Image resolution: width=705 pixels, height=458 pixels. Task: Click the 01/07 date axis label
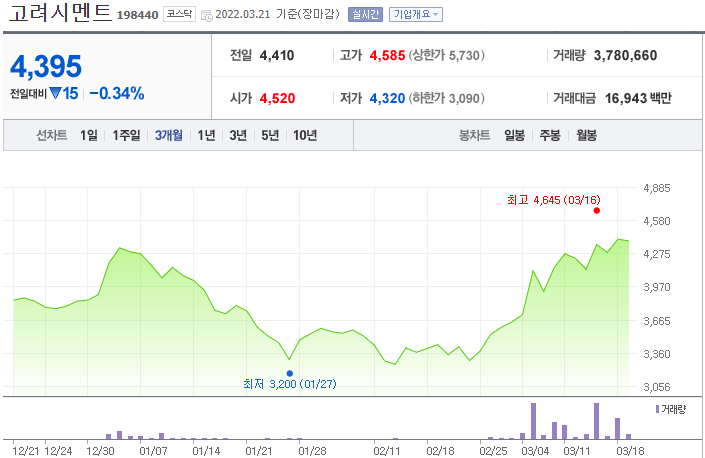point(153,451)
